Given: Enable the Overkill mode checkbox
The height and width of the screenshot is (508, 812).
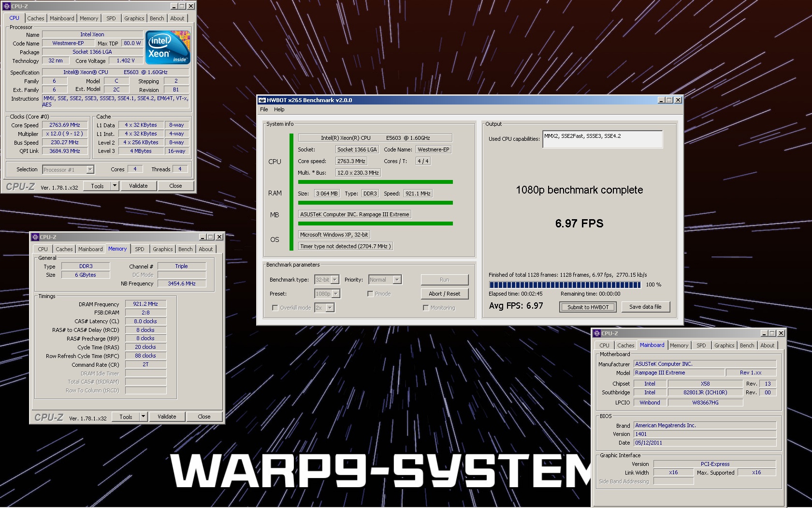Looking at the screenshot, I should [x=275, y=308].
